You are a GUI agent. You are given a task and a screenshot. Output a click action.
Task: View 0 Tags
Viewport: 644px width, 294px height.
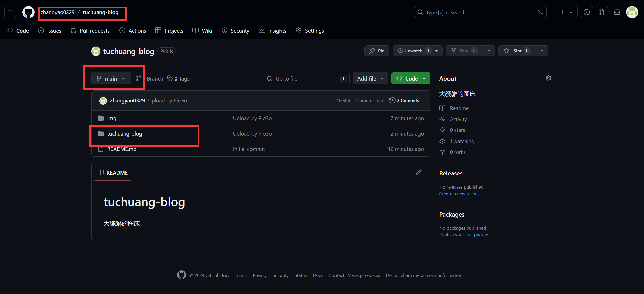[x=179, y=78]
